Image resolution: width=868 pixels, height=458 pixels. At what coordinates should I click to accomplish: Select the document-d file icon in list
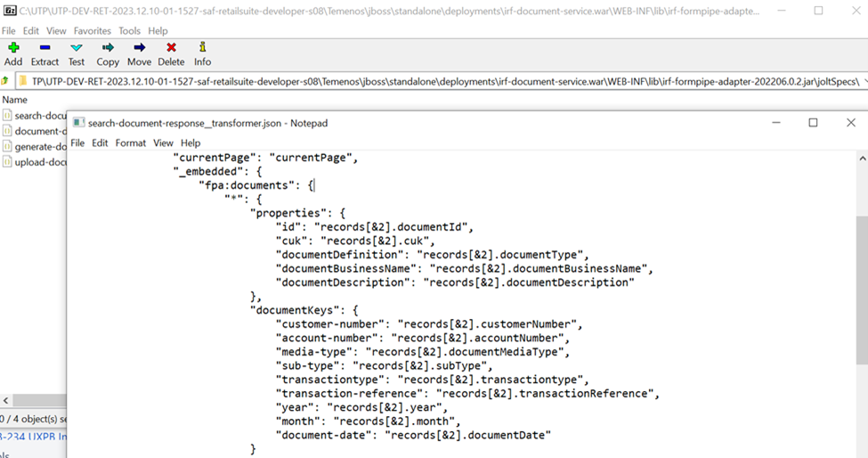(7, 131)
